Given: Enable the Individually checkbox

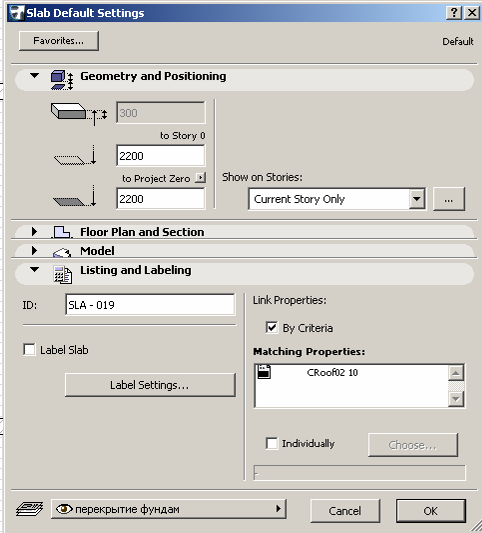Looking at the screenshot, I should (x=272, y=443).
